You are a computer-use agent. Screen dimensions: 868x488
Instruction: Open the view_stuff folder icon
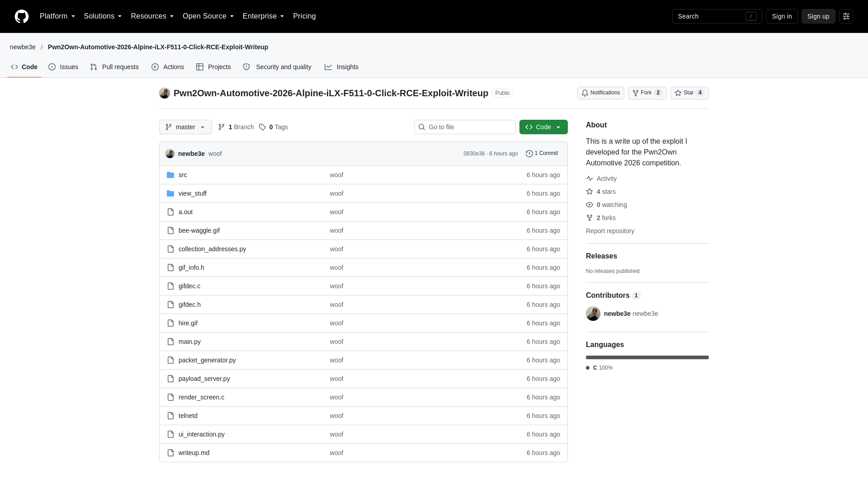tap(170, 193)
